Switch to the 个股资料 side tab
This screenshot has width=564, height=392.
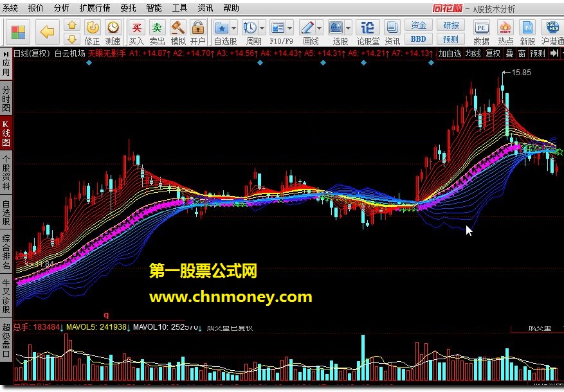point(6,172)
